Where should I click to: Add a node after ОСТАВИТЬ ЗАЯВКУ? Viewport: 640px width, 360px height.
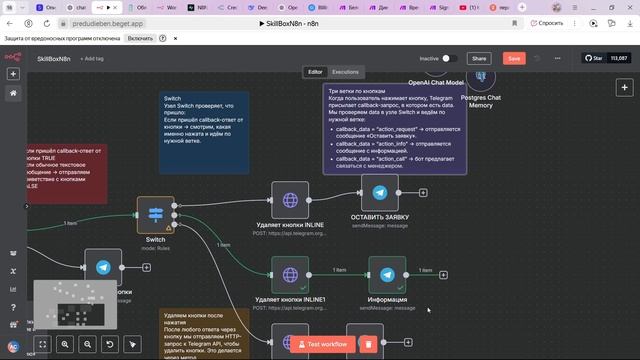[423, 193]
